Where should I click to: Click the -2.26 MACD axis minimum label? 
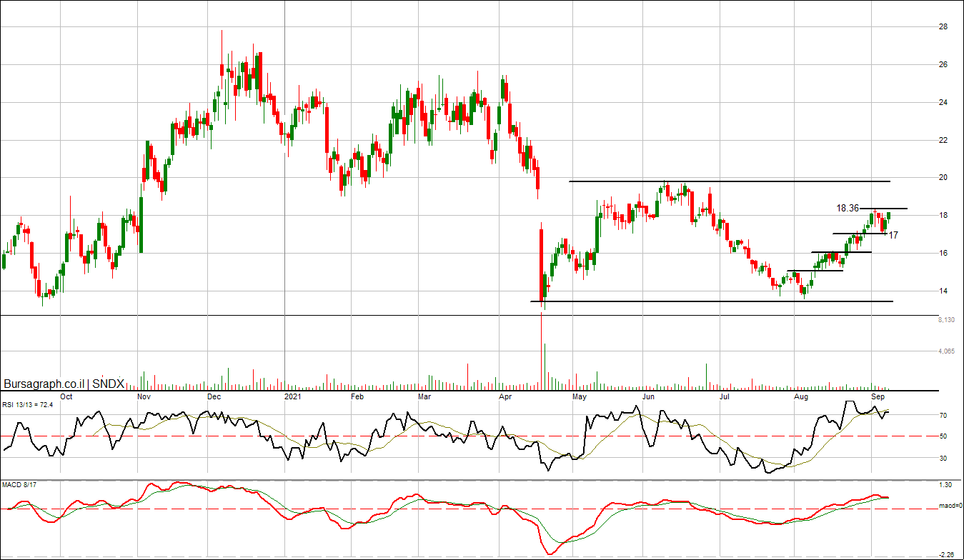pos(945,555)
